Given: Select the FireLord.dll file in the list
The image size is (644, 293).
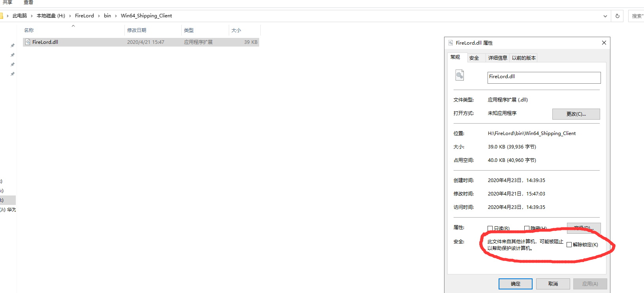Looking at the screenshot, I should point(141,42).
